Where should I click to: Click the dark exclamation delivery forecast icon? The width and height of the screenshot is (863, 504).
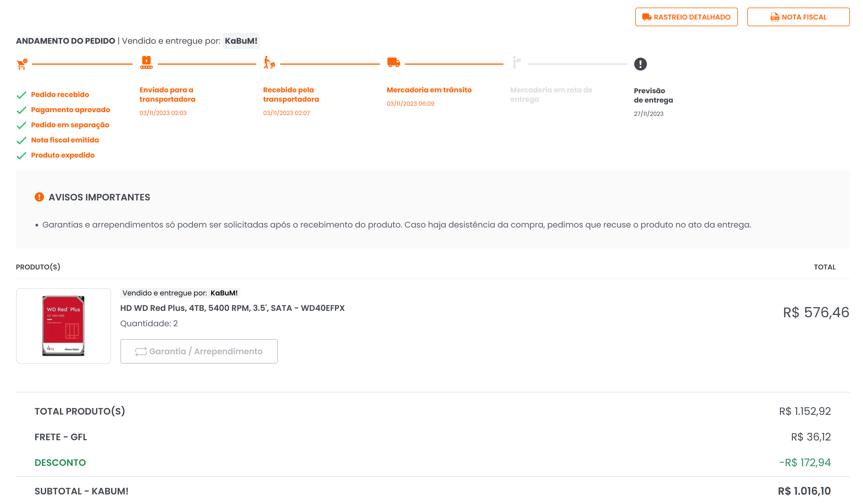[641, 64]
